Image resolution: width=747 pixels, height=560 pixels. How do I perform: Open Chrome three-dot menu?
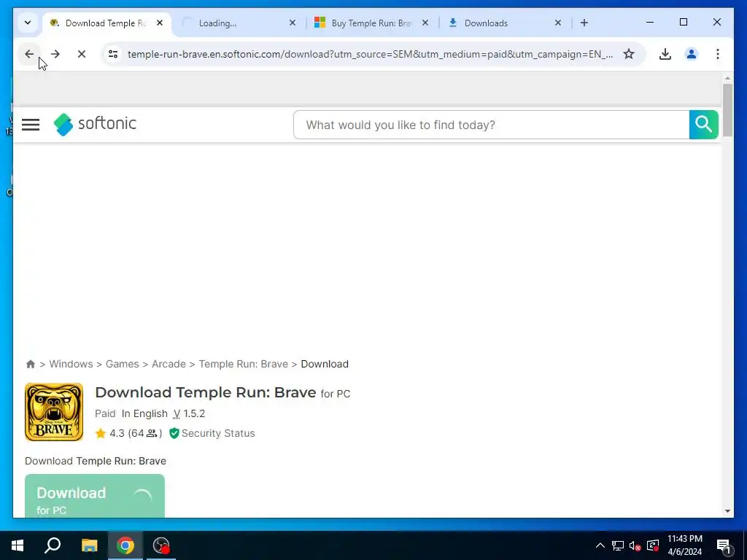(718, 54)
